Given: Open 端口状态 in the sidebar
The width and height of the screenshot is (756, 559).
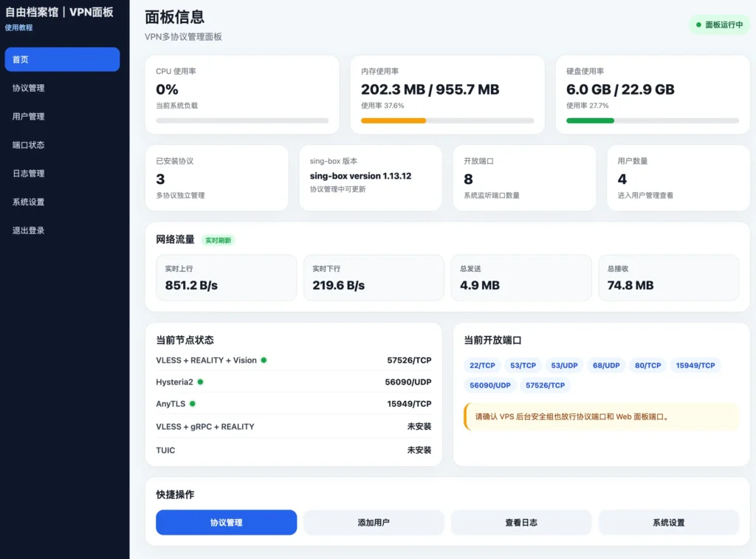Looking at the screenshot, I should [x=62, y=145].
